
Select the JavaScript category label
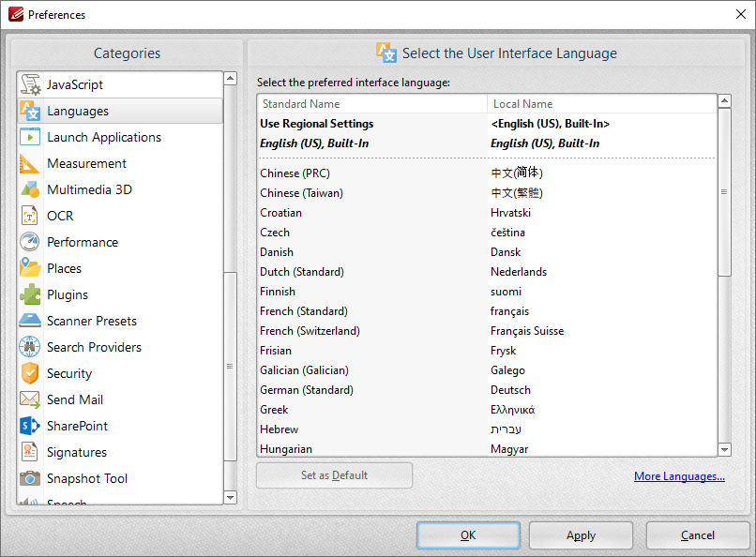pos(75,84)
